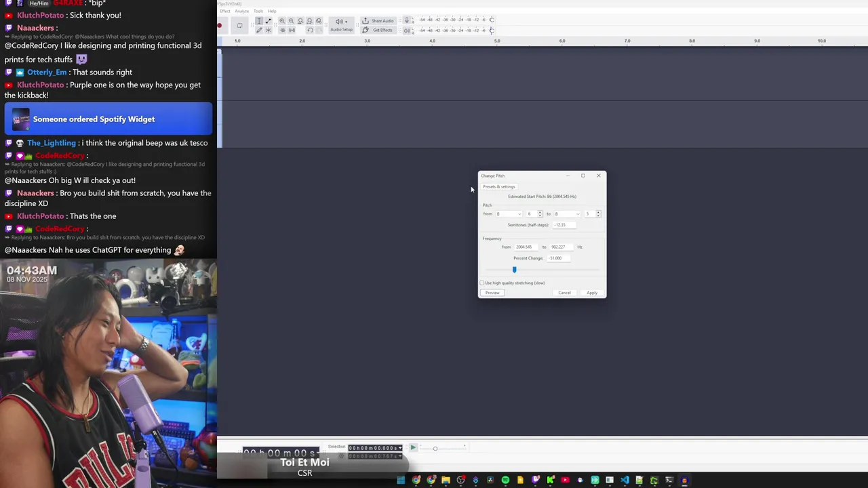Open YouTube icon in taskbar
The image size is (868, 488).
[565, 480]
